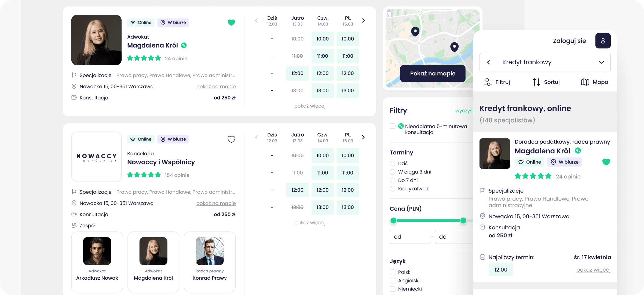This screenshot has height=295, width=644.
Task: Click the od price input field
Action: (410, 237)
